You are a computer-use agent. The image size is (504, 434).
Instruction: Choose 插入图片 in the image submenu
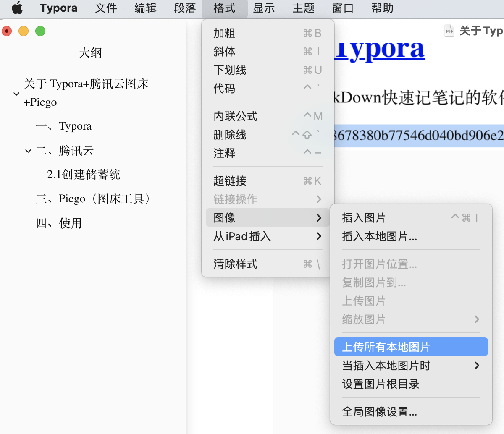[411, 218]
